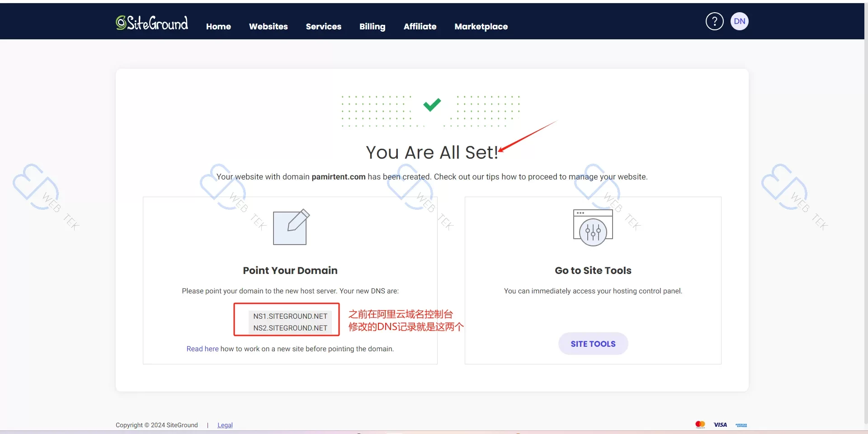The image size is (868, 434).
Task: Click the pamirtent.com domain name
Action: click(x=339, y=177)
